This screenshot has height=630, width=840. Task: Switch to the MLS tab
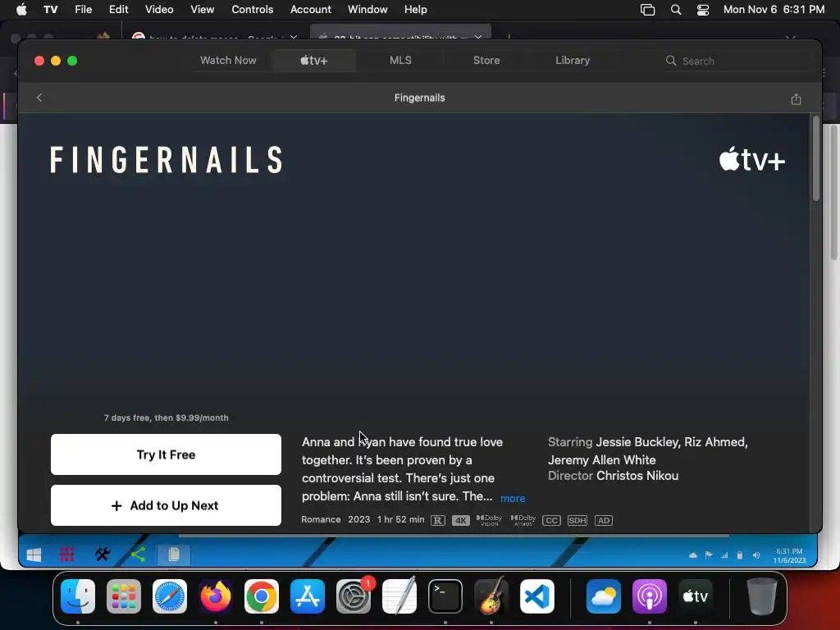[x=400, y=61]
